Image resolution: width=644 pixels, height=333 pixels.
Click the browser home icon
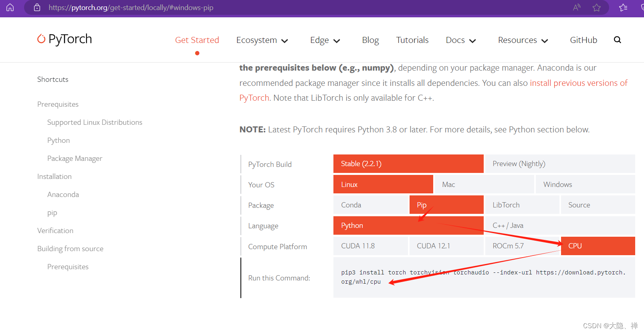(10, 7)
